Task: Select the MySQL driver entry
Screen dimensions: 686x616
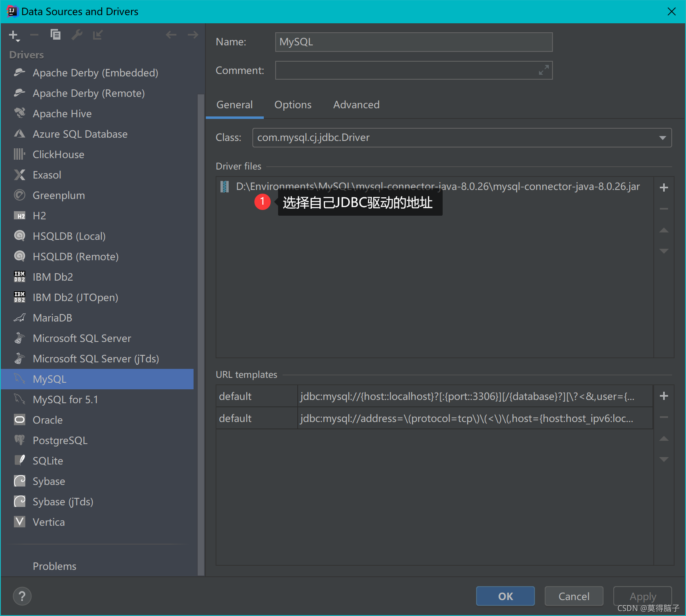Action: (x=97, y=379)
